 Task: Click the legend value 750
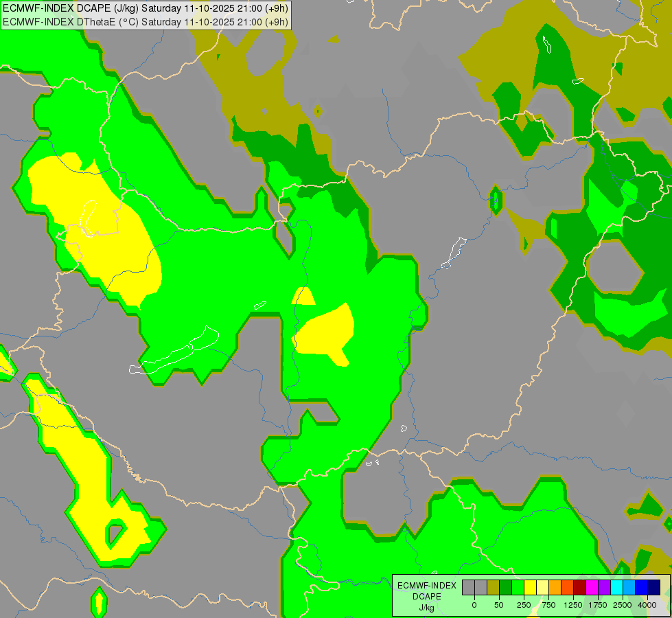[548, 605]
